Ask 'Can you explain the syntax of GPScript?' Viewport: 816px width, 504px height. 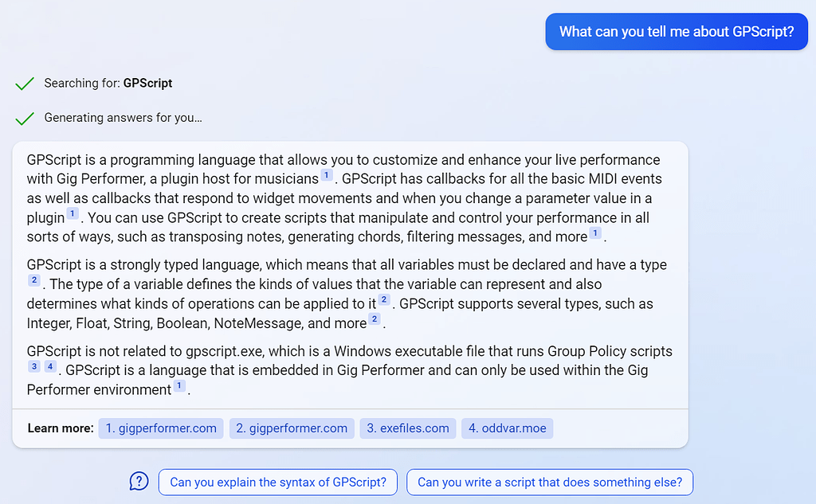click(x=277, y=482)
